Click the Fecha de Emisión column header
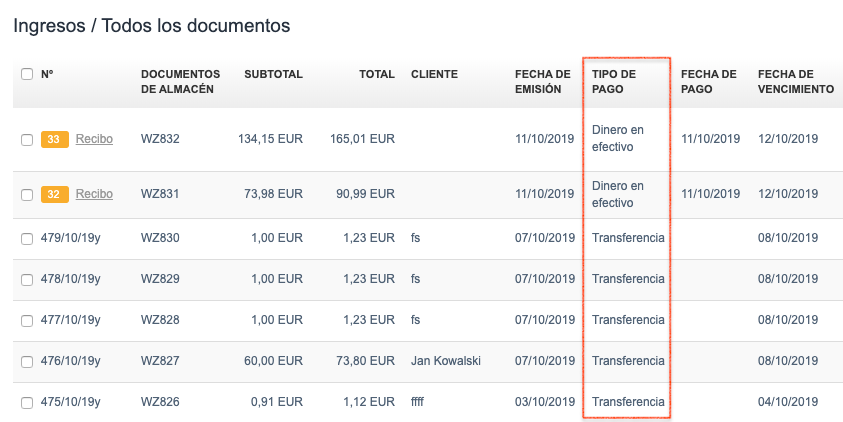843x422 pixels. [x=542, y=81]
